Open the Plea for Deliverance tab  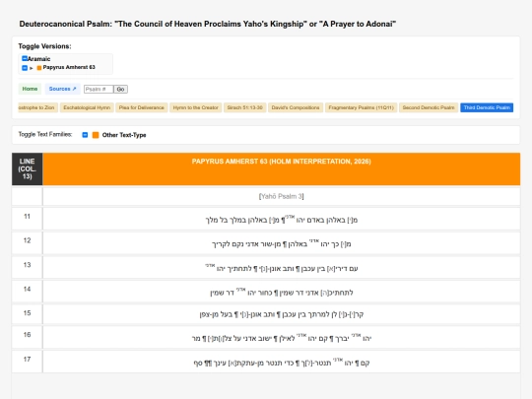[142, 107]
